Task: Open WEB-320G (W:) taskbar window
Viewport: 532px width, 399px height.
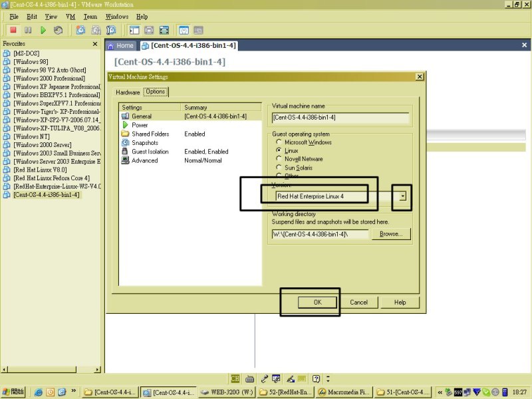Action: click(x=227, y=392)
